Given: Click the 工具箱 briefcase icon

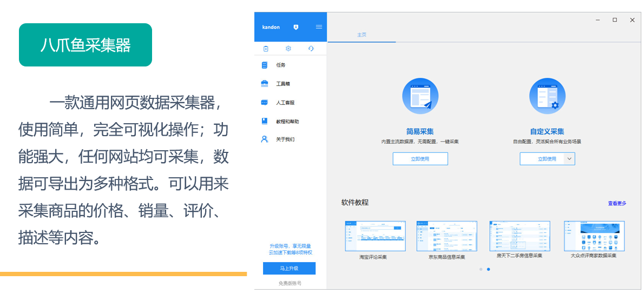Looking at the screenshot, I should [x=265, y=84].
